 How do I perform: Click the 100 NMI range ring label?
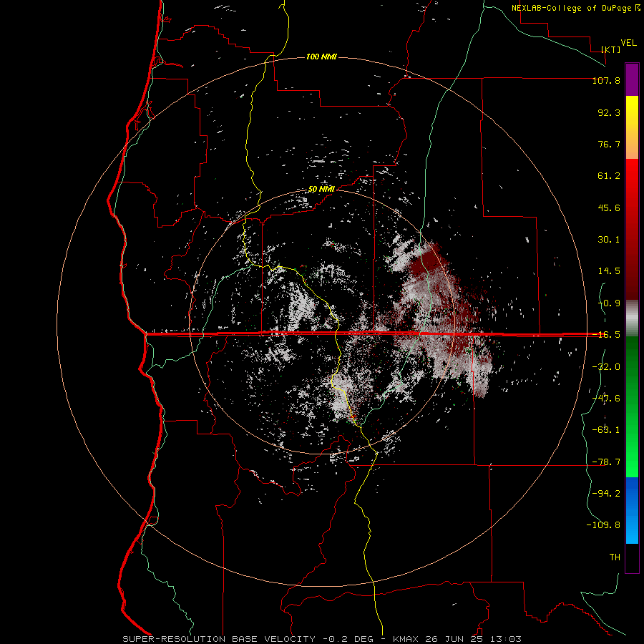point(321,57)
